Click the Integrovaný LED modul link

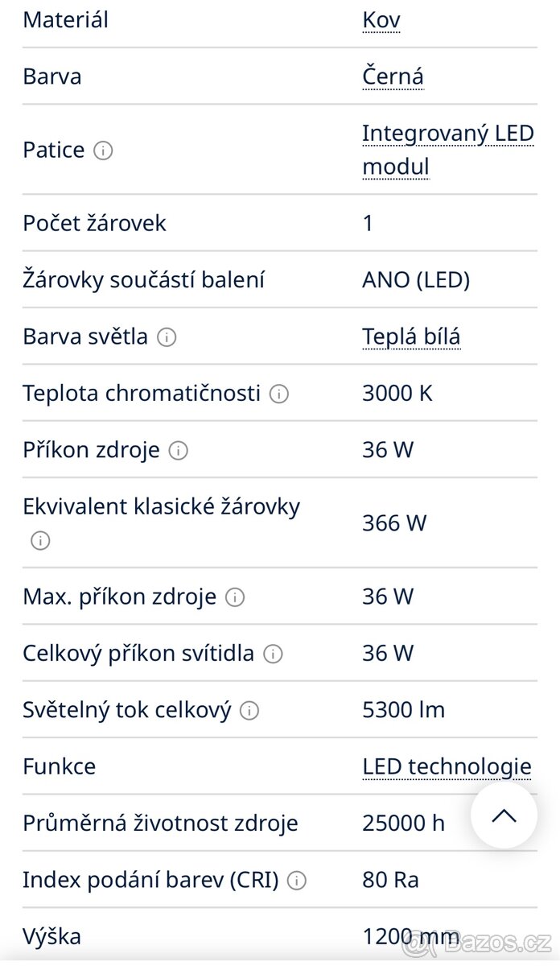[447, 150]
